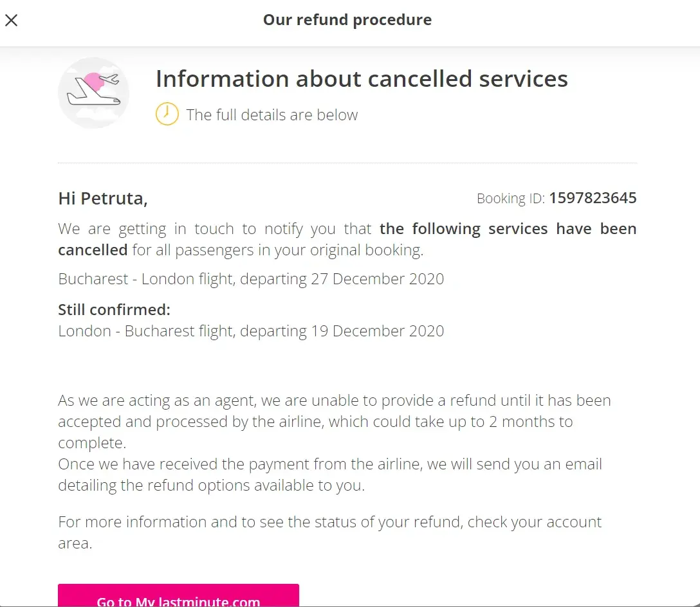Click the bold 'the following services have been' text
700x607 pixels.
507,229
